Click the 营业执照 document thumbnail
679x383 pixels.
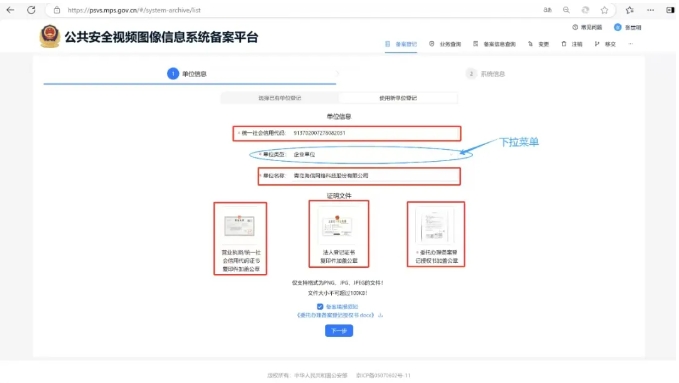pyautogui.click(x=239, y=226)
